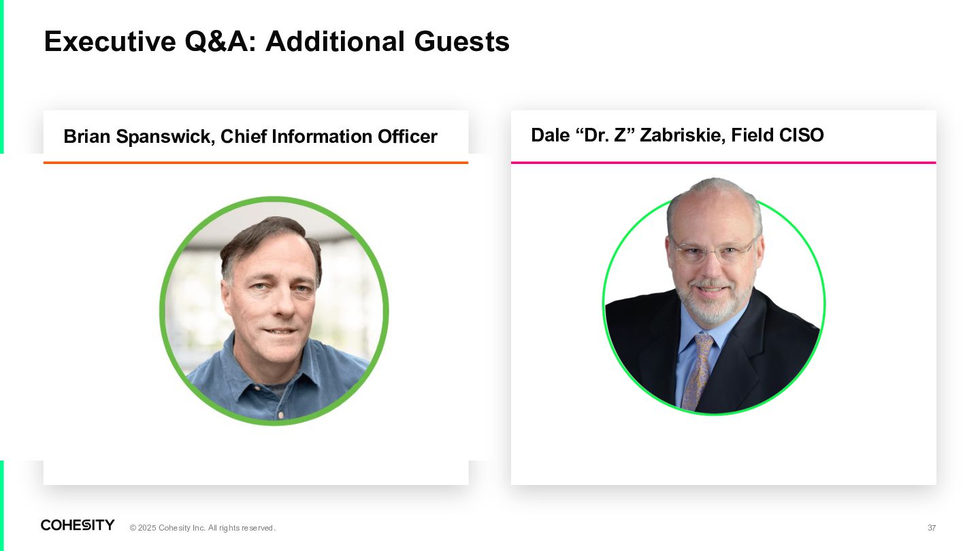Select the orange divider line under Brian's heading

pyautogui.click(x=256, y=163)
